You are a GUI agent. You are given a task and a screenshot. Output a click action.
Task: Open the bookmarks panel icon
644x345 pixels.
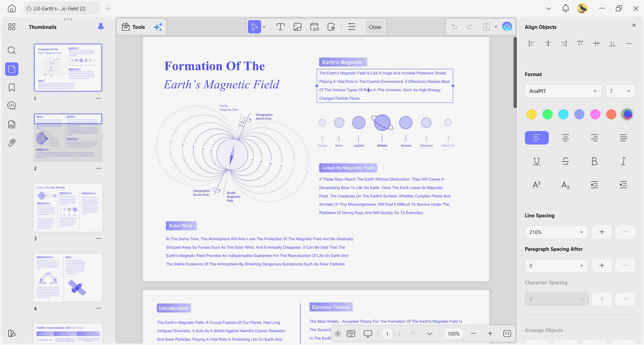pos(12,88)
